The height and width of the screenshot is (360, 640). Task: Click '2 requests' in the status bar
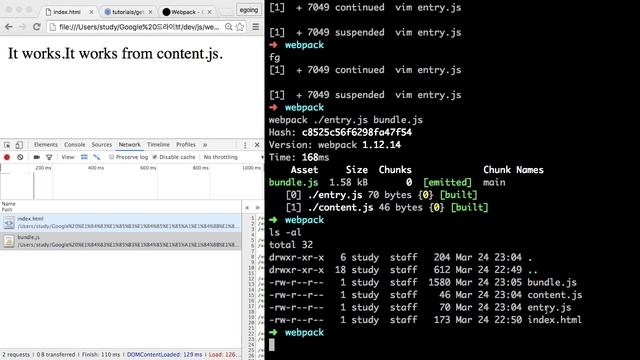[x=16, y=355]
